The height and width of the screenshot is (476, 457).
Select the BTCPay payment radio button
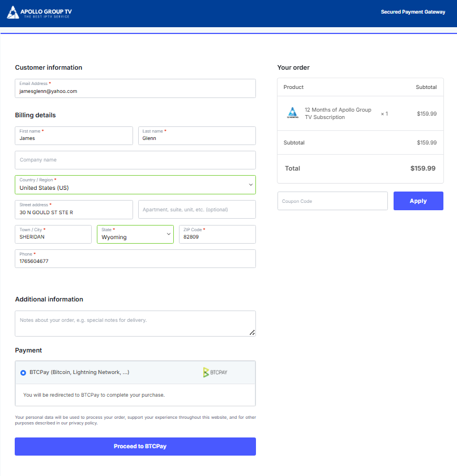[23, 373]
